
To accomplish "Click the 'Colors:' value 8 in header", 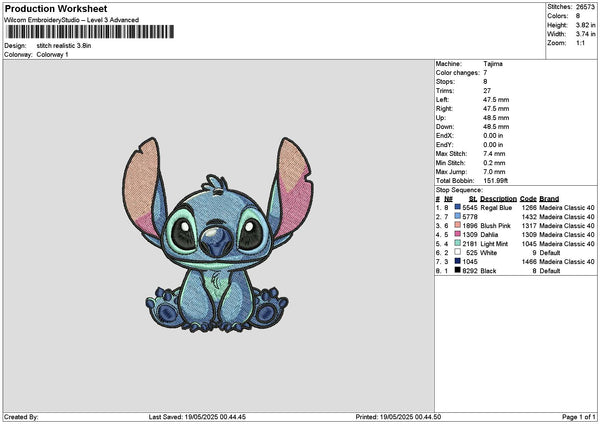I will (577, 16).
